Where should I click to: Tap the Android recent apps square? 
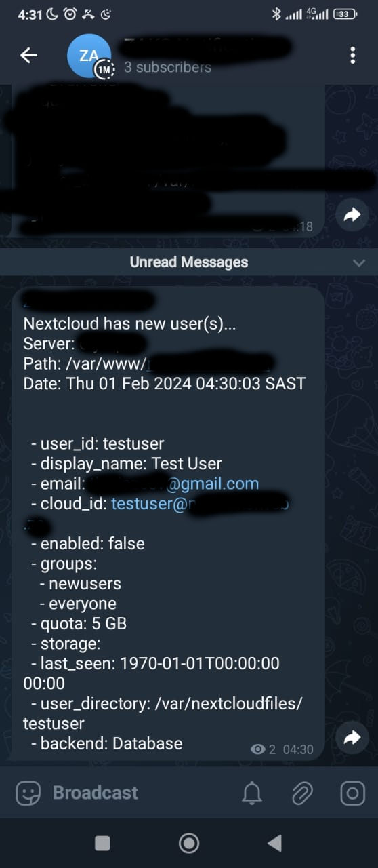pos(102,843)
